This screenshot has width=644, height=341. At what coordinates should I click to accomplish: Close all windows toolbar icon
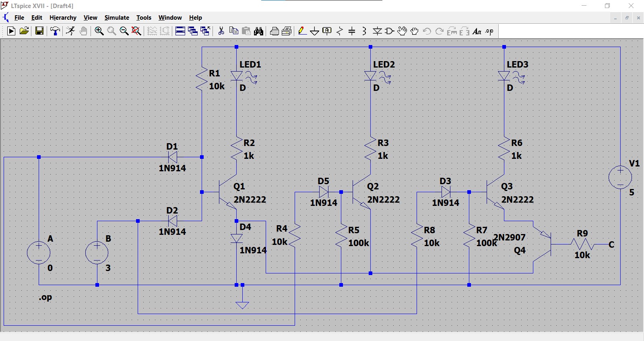[205, 31]
